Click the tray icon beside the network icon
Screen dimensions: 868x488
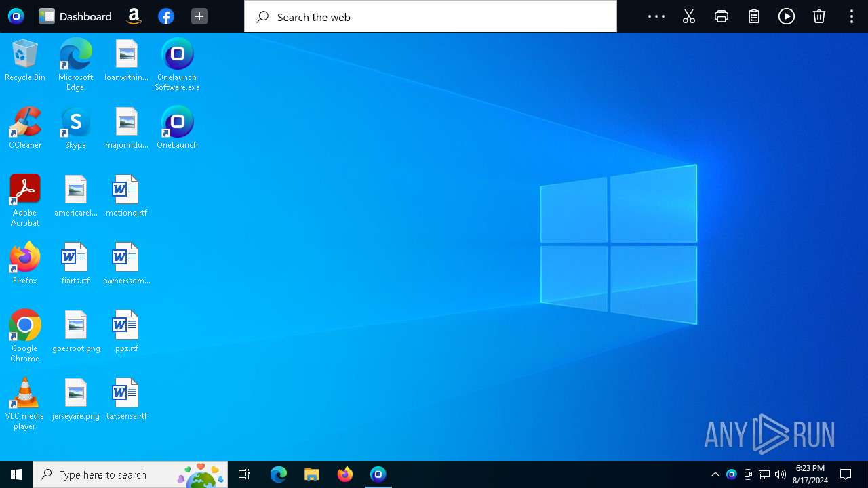pyautogui.click(x=748, y=474)
